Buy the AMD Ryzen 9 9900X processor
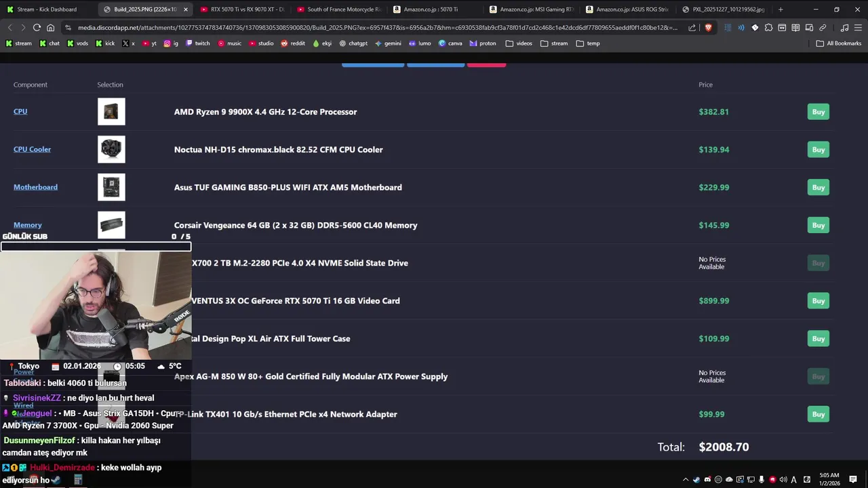Image resolution: width=868 pixels, height=488 pixels. pyautogui.click(x=818, y=112)
